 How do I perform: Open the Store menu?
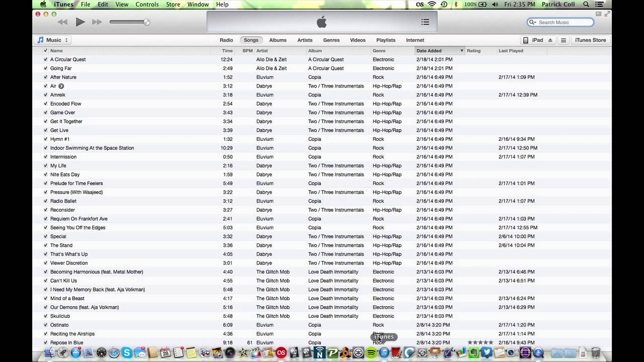point(173,4)
